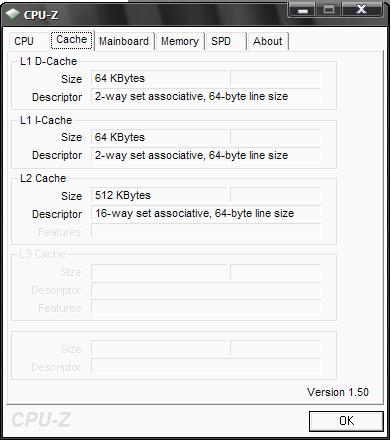Screen dimensions: 391x440
Task: Minimize the CPU-Z window
Action: pyautogui.click(x=302, y=10)
